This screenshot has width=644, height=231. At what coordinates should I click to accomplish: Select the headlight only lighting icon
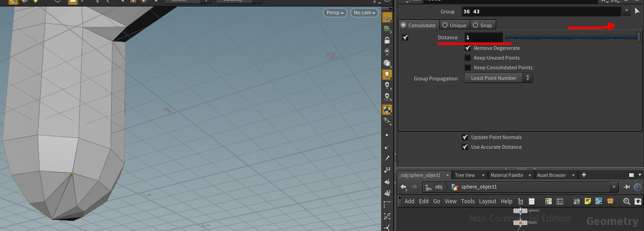pyautogui.click(x=387, y=63)
